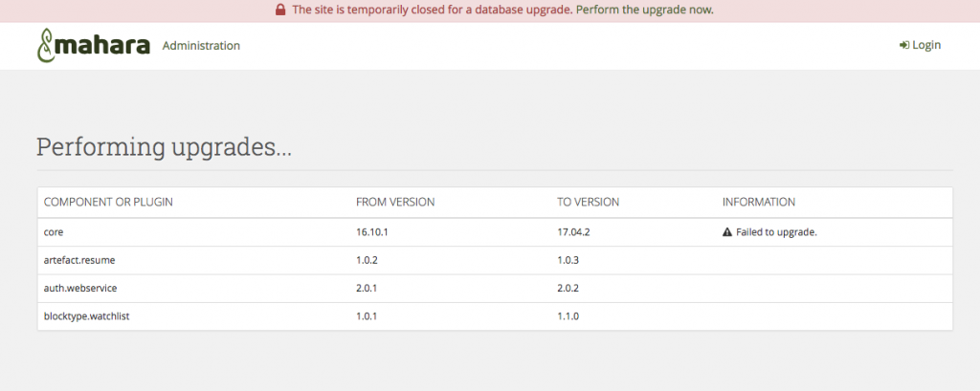The height and width of the screenshot is (391, 980).
Task: Select the blocktype.watchlist row
Action: (x=495, y=316)
